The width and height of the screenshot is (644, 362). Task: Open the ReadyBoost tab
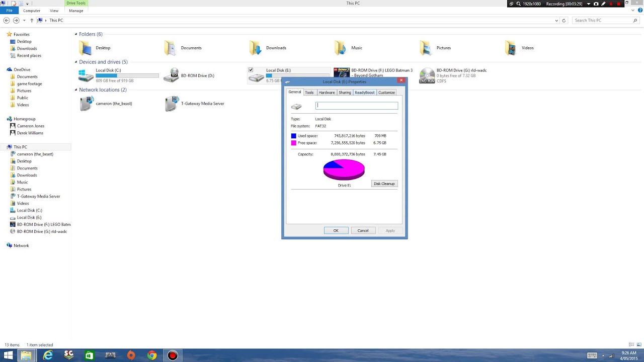click(364, 93)
